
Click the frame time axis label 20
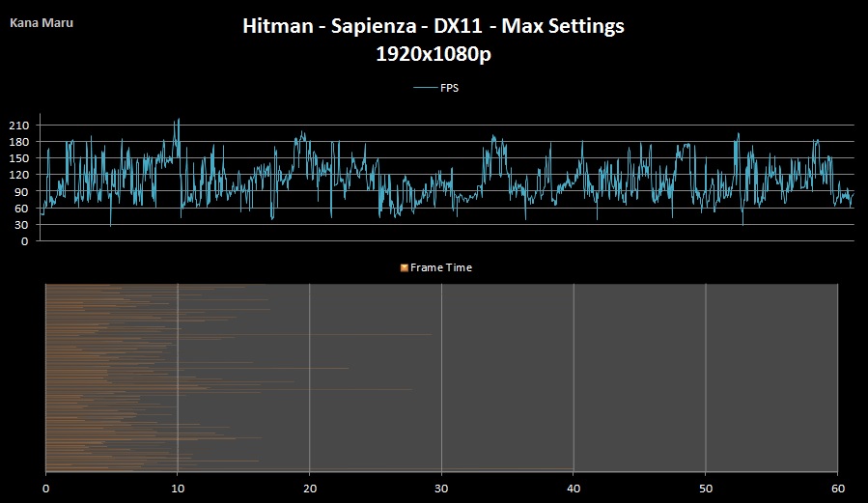coord(310,489)
